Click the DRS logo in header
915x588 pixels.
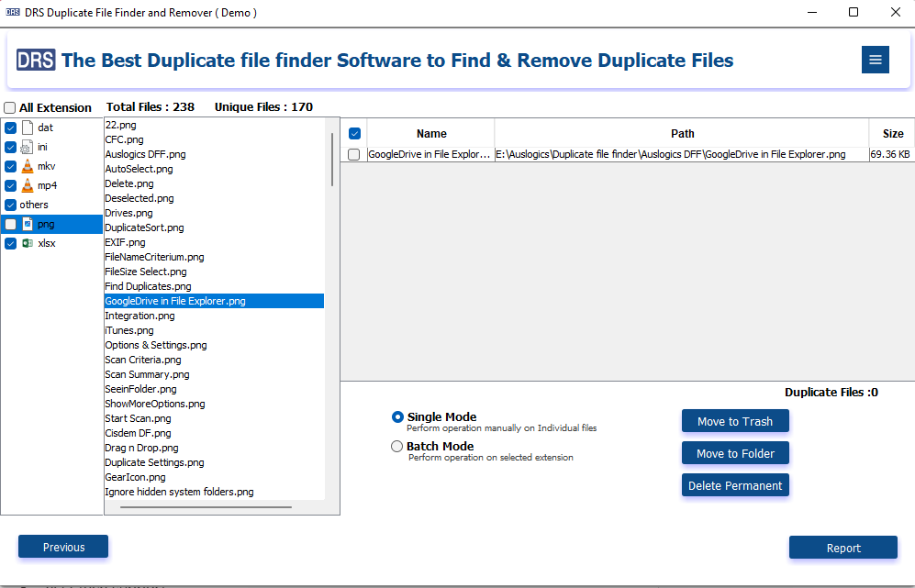coord(36,61)
